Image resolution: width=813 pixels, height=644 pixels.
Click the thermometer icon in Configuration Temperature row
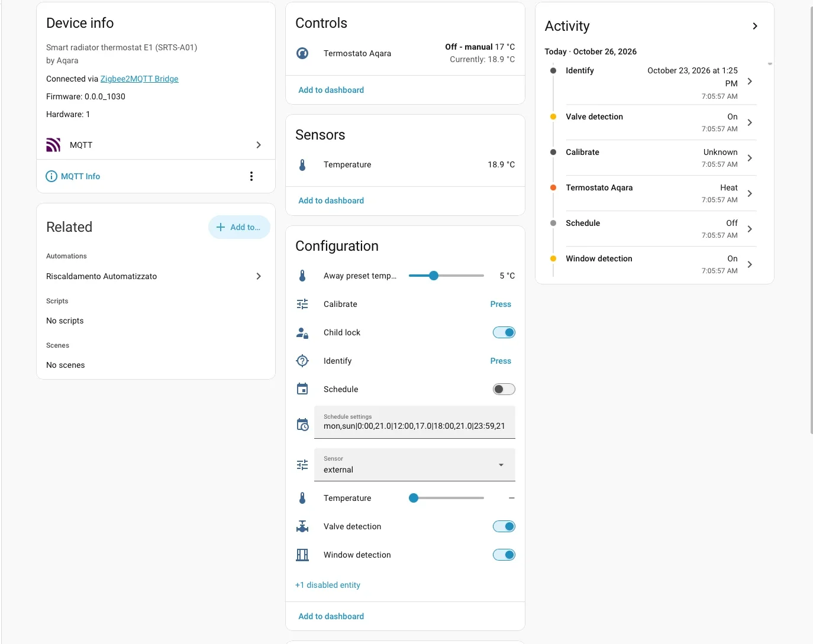pos(302,498)
